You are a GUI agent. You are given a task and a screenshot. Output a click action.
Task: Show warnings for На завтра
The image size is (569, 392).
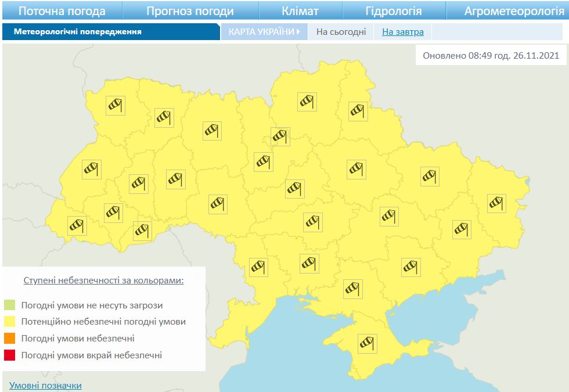point(402,32)
